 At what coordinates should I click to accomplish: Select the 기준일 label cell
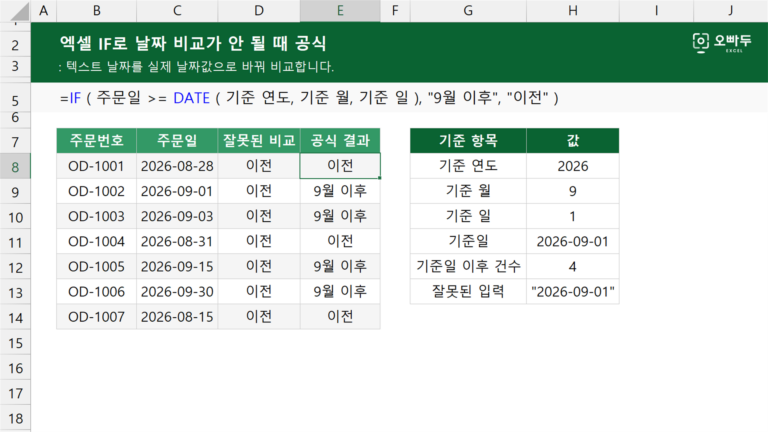pos(468,241)
